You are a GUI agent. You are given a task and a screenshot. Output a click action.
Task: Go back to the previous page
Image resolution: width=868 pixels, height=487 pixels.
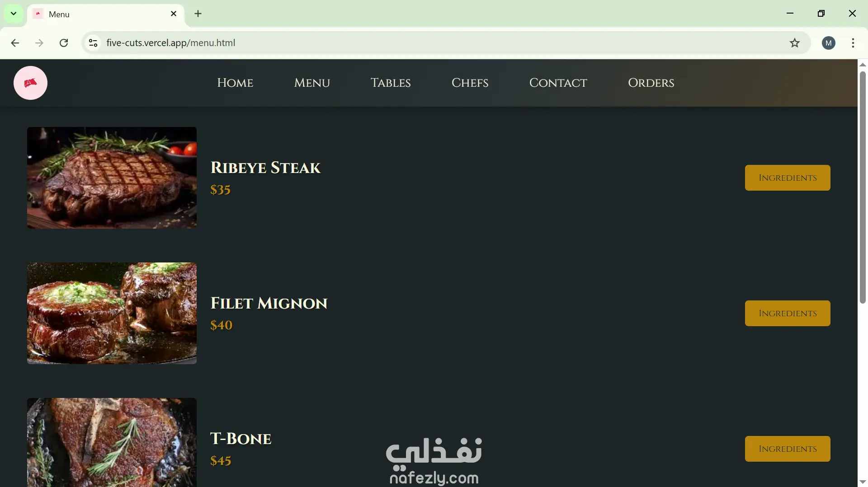pyautogui.click(x=15, y=43)
